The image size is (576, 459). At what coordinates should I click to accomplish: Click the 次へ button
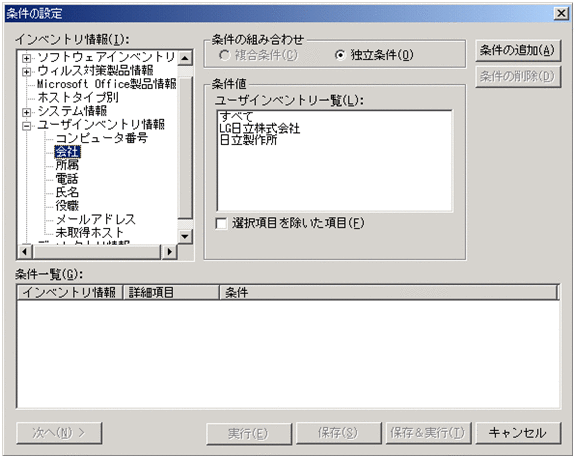(x=59, y=433)
